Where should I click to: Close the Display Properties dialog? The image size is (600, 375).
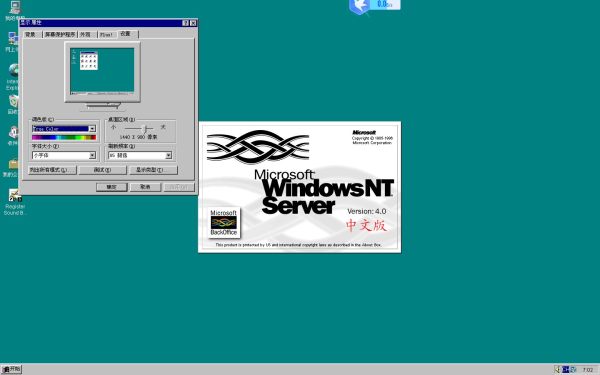pyautogui.click(x=193, y=23)
